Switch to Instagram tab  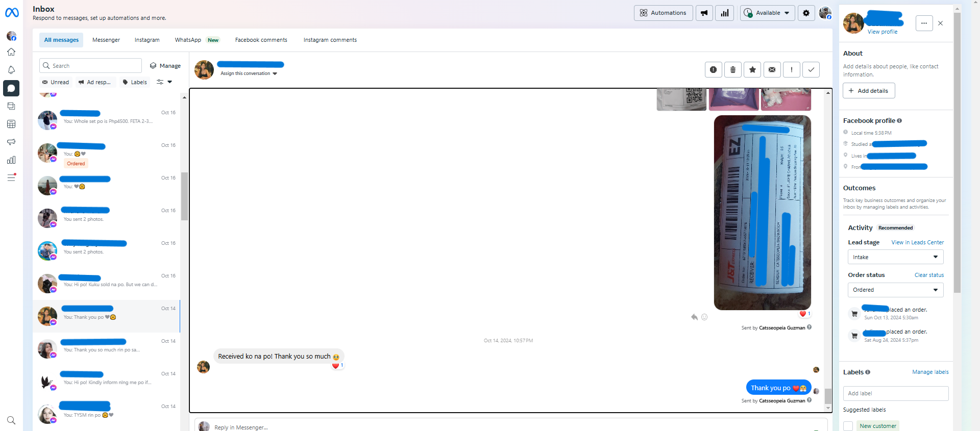click(x=147, y=40)
